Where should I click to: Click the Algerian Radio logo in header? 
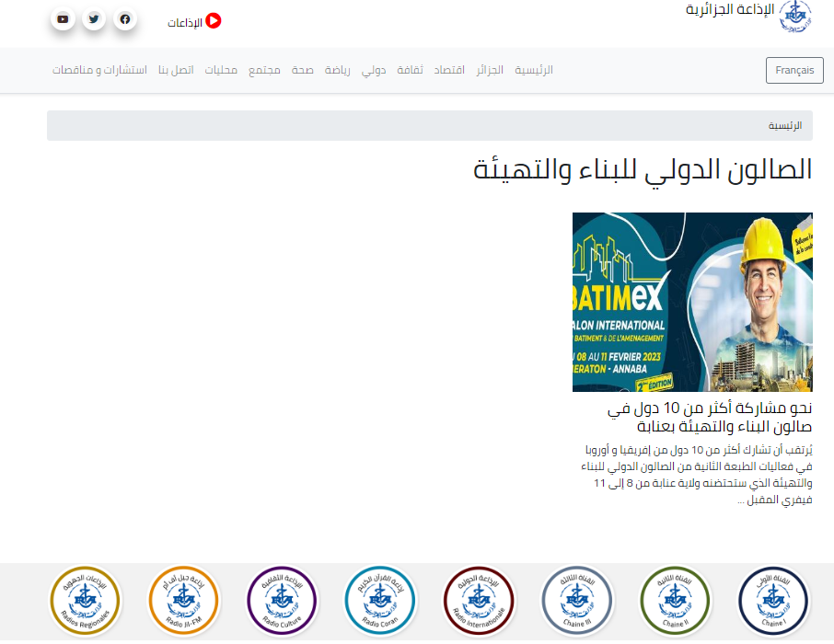795,17
